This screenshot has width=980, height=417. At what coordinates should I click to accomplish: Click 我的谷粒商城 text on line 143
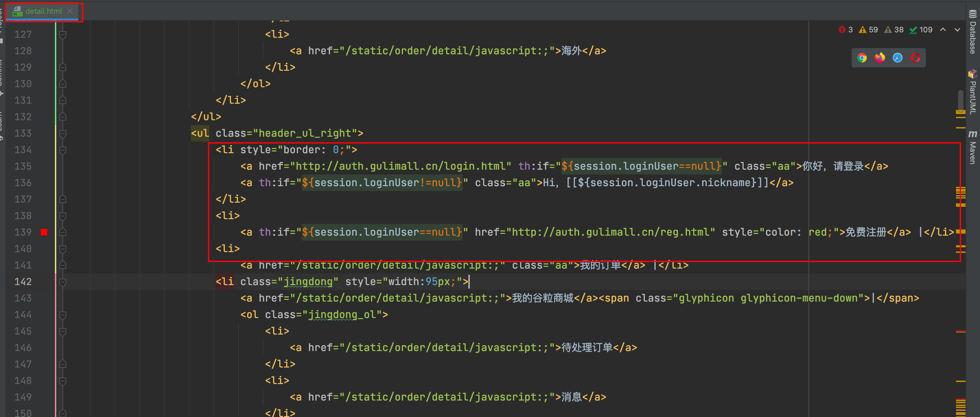(x=542, y=298)
